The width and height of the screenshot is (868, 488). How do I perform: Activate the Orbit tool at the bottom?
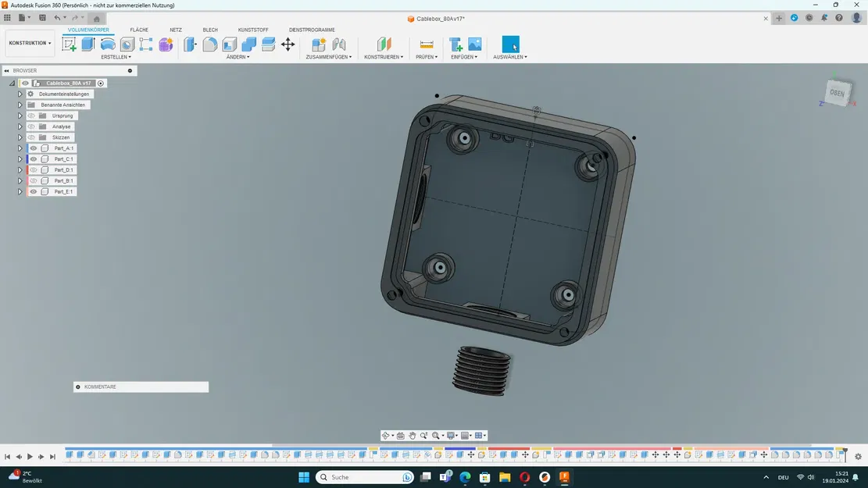click(386, 435)
